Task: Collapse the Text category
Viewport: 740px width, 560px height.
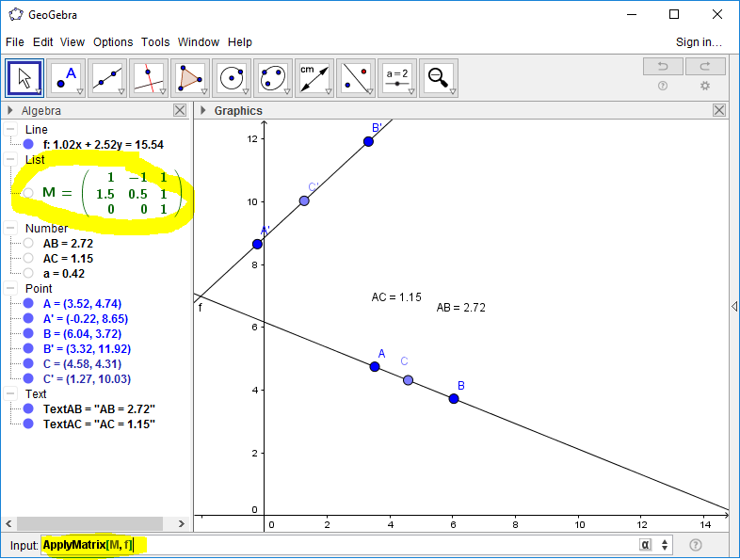Action: (x=11, y=394)
